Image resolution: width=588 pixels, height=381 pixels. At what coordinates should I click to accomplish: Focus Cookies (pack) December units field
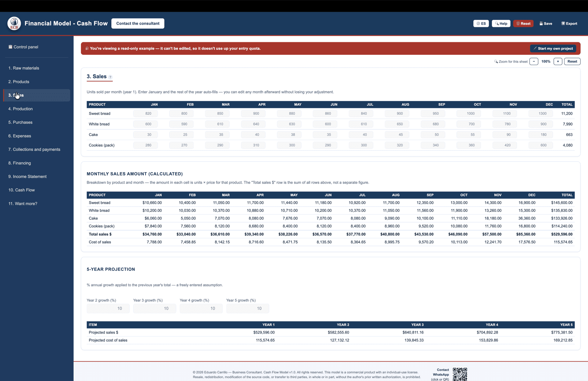click(x=541, y=145)
